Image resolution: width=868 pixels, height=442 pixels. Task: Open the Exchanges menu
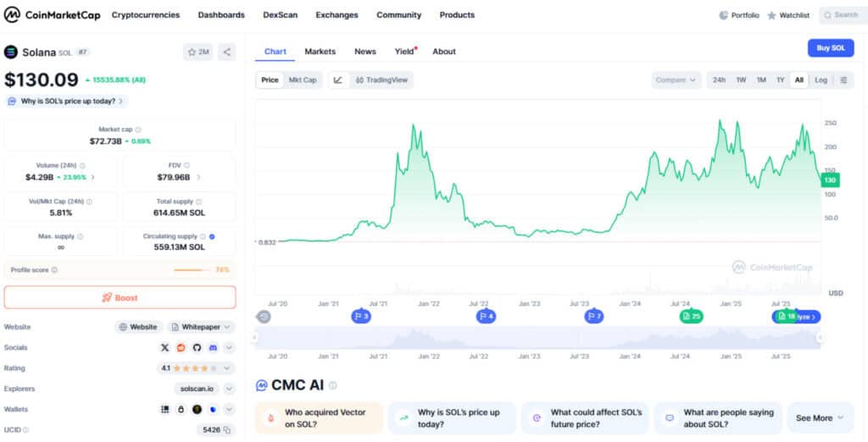(x=337, y=15)
